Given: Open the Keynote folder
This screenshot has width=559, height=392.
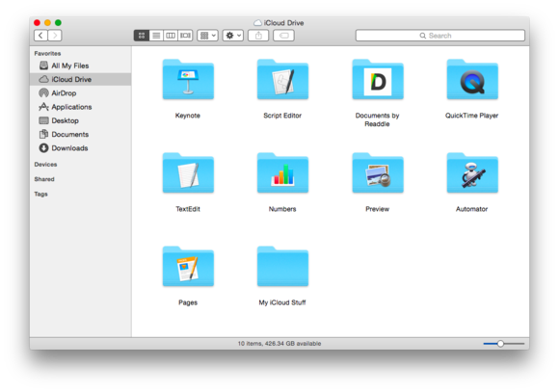Looking at the screenshot, I should (x=188, y=80).
